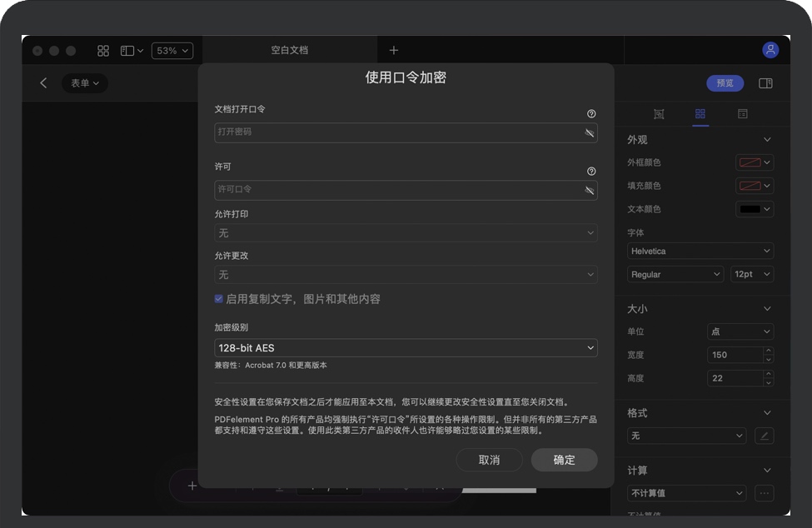Open the 53% zoom level dropdown
The height and width of the screenshot is (528, 812).
[x=172, y=51]
